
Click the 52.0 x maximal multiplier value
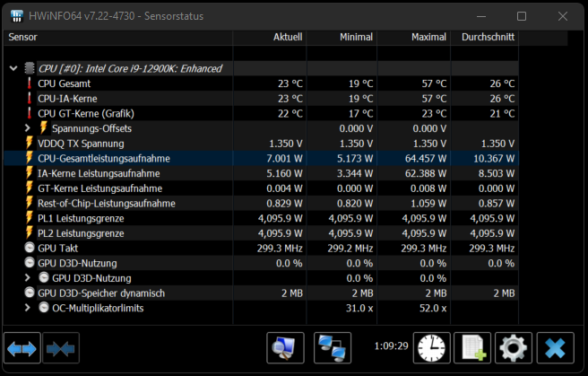click(x=433, y=308)
